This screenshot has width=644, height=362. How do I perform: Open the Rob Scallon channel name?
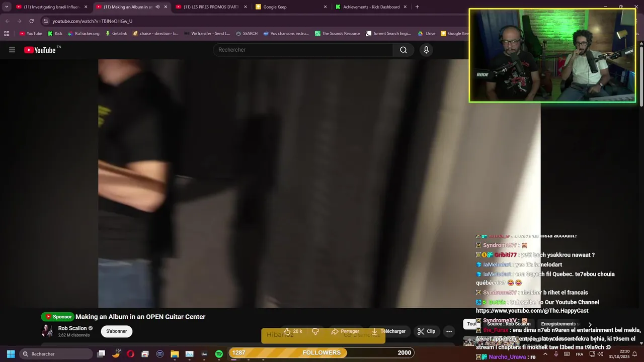click(72, 328)
